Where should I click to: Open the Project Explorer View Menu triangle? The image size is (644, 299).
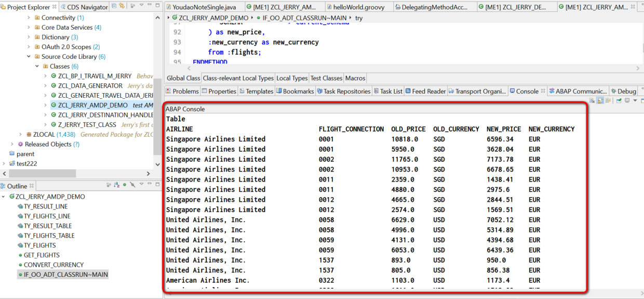141,5
